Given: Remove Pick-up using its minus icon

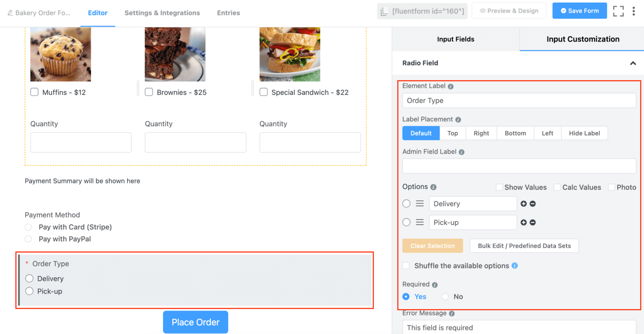Looking at the screenshot, I should [532, 222].
